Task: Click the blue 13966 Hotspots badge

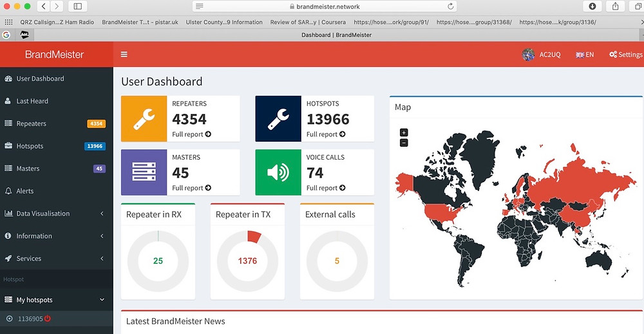Action: pos(95,146)
